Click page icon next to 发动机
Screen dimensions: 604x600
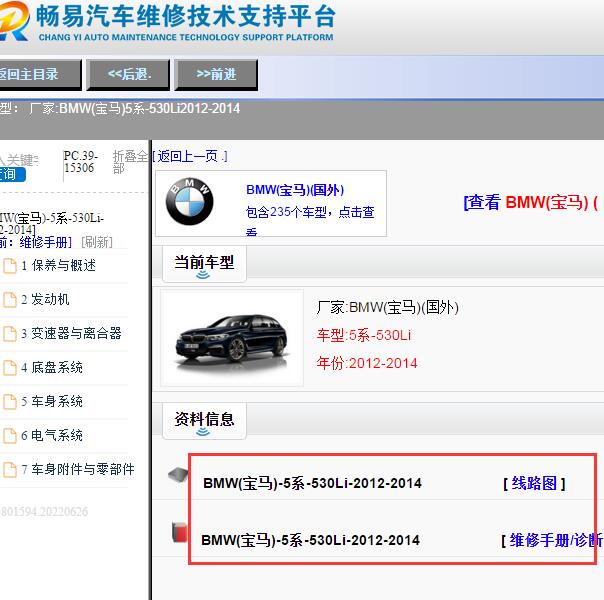tap(10, 300)
